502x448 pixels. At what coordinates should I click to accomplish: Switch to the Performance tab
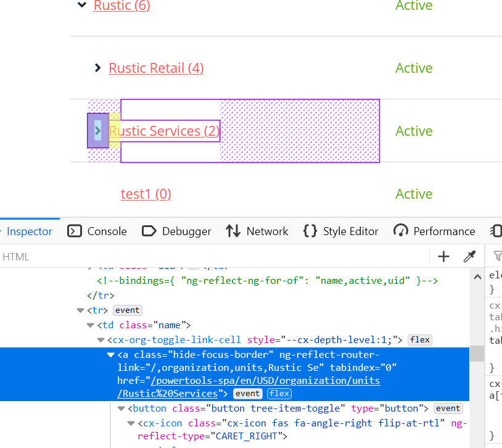tap(434, 231)
